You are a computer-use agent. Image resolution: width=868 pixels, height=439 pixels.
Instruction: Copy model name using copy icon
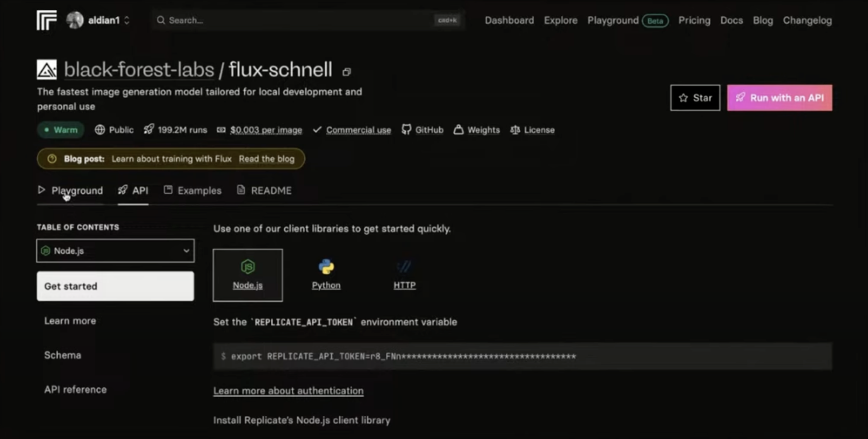pyautogui.click(x=347, y=72)
